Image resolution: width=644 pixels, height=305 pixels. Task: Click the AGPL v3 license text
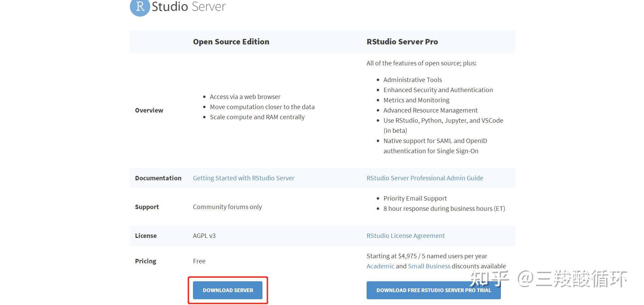(204, 236)
